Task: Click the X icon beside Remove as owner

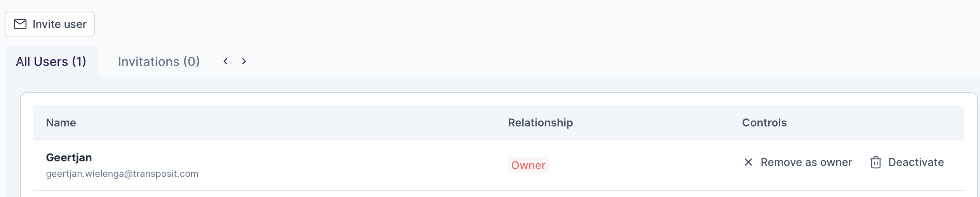Action: pos(748,162)
